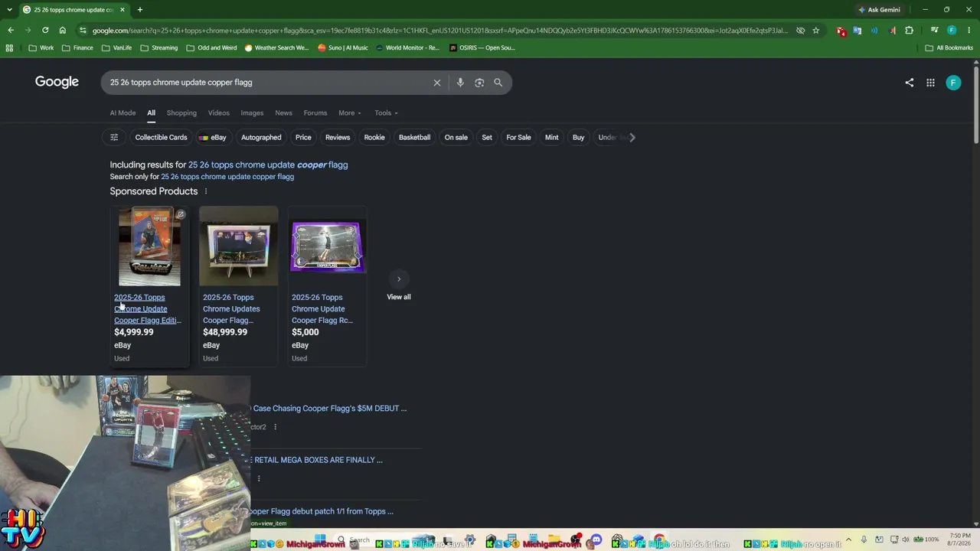
Task: Open the Streaming bookmarks folder
Action: click(159, 47)
